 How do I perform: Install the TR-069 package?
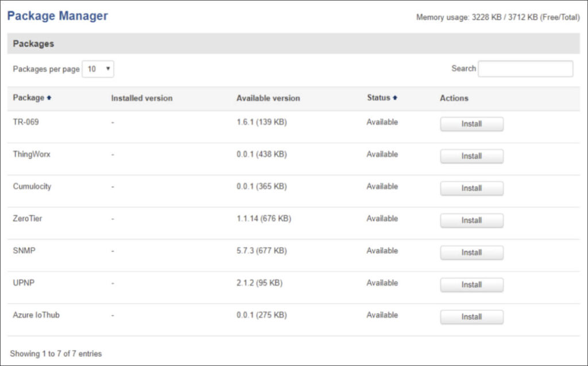pyautogui.click(x=471, y=124)
